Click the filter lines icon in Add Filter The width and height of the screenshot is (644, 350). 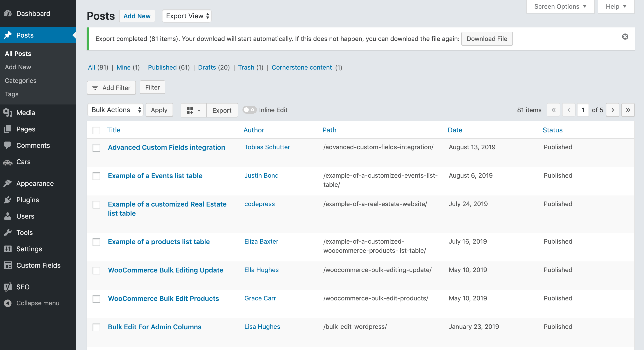[x=95, y=88]
